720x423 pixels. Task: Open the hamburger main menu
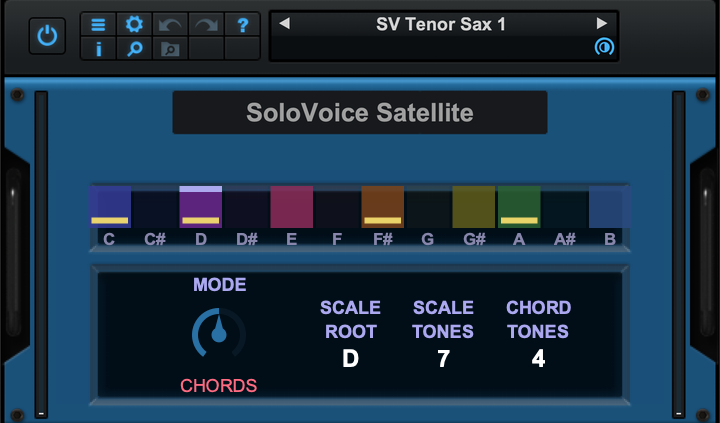coord(98,24)
